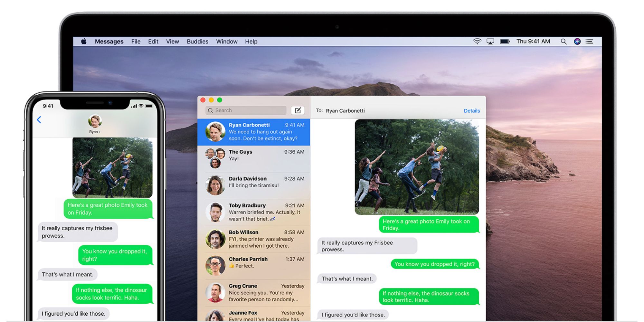Click Ryan Carbonetti's avatar in the conversation list
This screenshot has width=644, height=322.
tap(215, 132)
